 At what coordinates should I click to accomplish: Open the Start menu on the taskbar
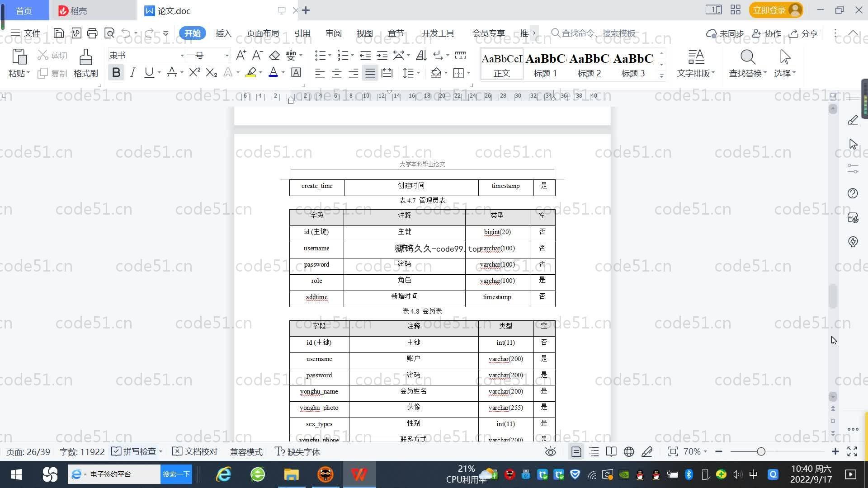[x=16, y=474]
